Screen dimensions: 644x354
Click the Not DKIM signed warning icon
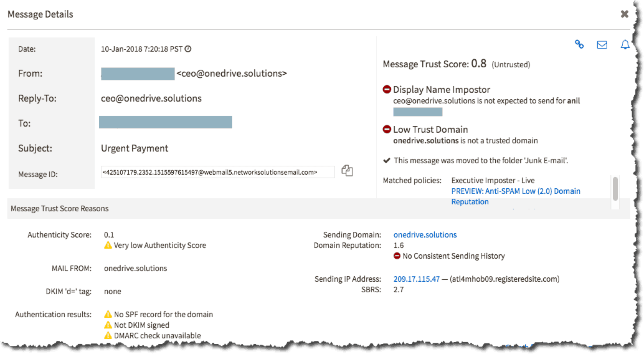[108, 325]
